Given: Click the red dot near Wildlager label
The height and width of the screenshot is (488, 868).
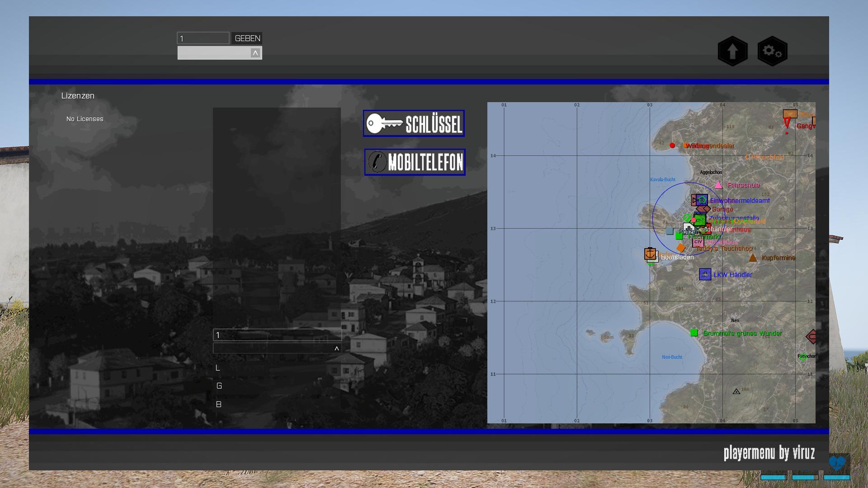Looking at the screenshot, I should click(x=672, y=145).
